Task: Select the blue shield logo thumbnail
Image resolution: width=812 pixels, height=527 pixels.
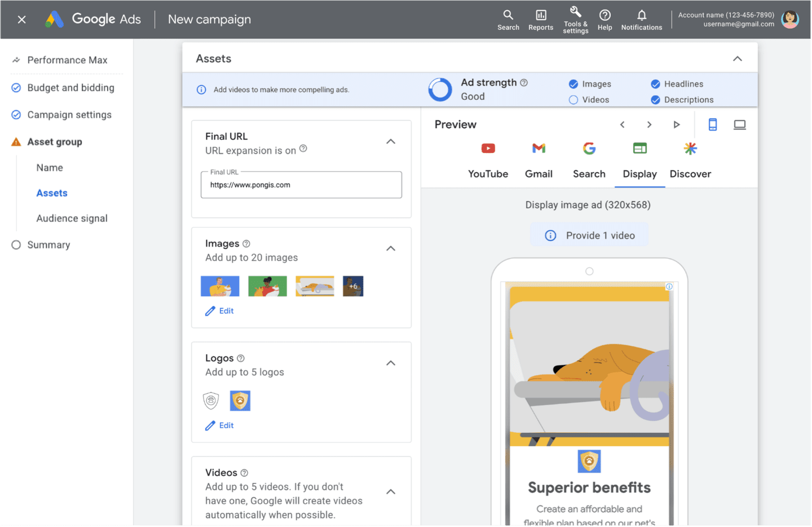Action: point(240,401)
